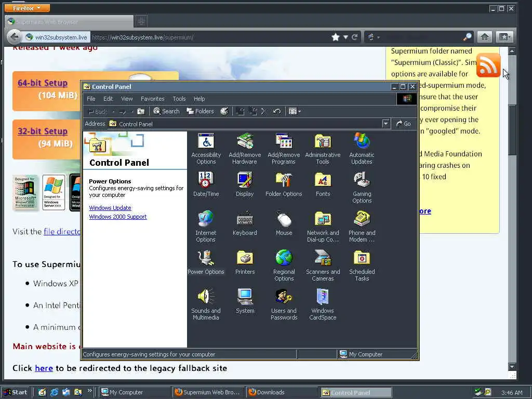This screenshot has height=399, width=532.
Task: Switch to Downloads taskbar button
Action: coord(282,392)
